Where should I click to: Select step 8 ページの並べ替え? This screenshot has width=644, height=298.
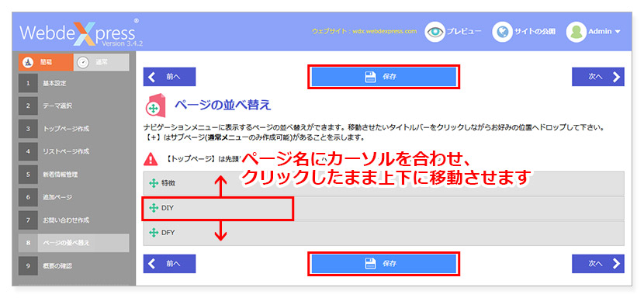point(74,243)
